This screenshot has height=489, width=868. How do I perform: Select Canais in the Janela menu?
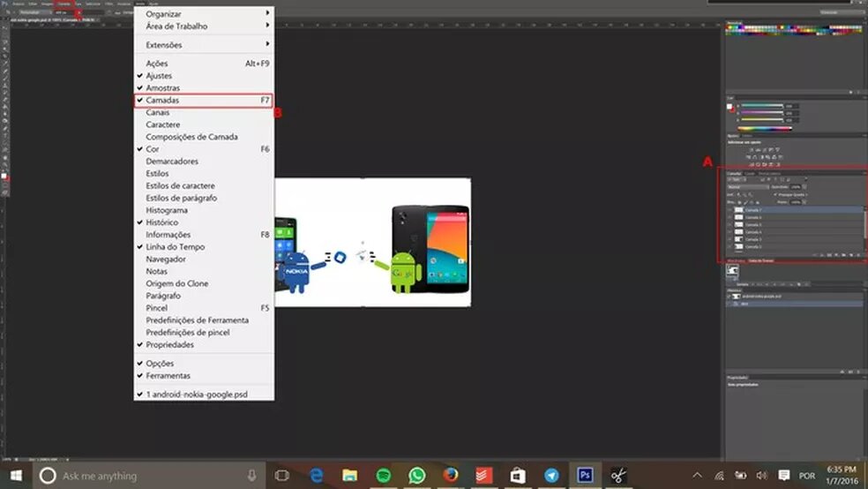pyautogui.click(x=204, y=112)
